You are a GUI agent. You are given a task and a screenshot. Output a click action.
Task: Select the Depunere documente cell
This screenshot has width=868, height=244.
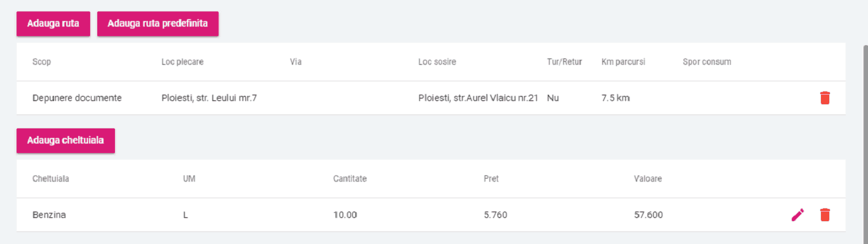point(77,98)
